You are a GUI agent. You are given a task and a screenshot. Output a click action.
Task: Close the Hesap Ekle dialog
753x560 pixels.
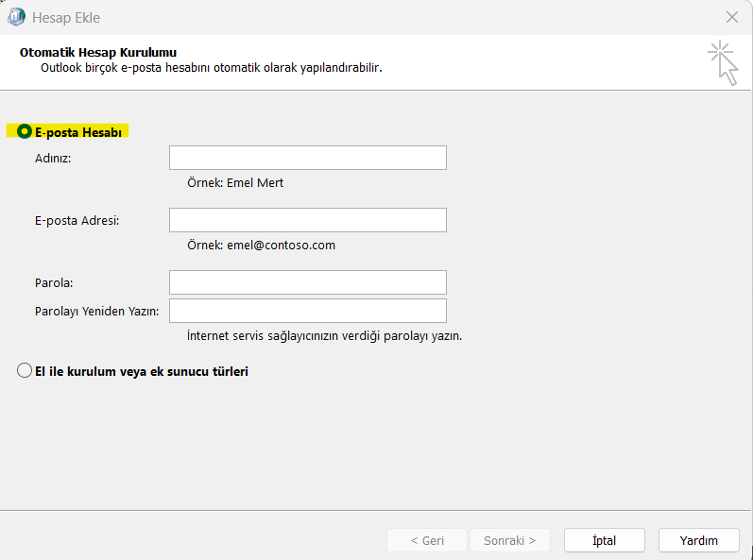(732, 17)
